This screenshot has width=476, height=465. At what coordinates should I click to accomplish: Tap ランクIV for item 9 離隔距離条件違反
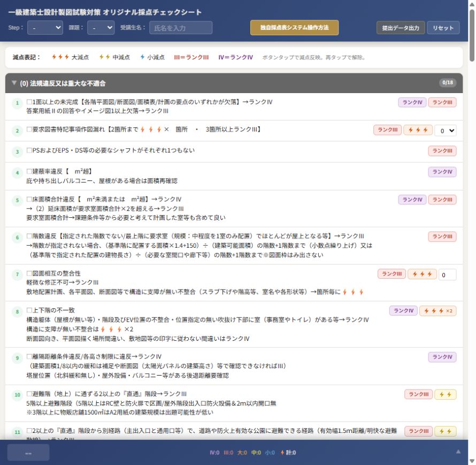442,357
